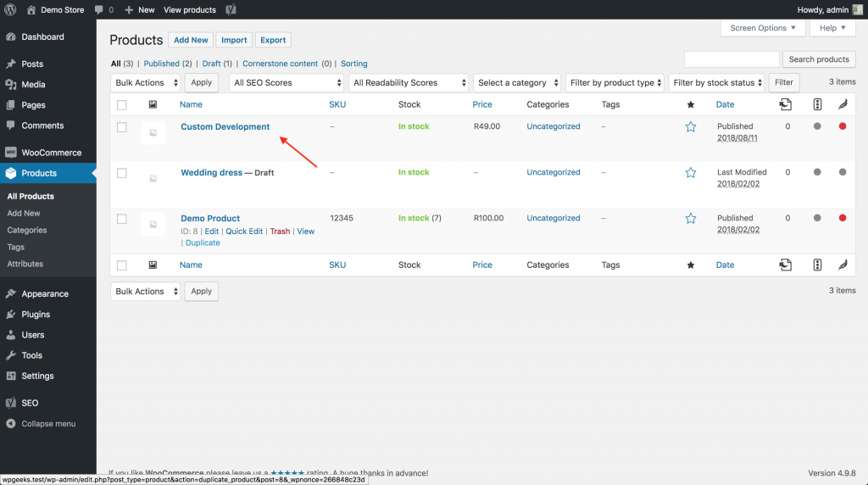Open Select a category dropdown
Image resolution: width=868 pixels, height=485 pixels.
[517, 82]
